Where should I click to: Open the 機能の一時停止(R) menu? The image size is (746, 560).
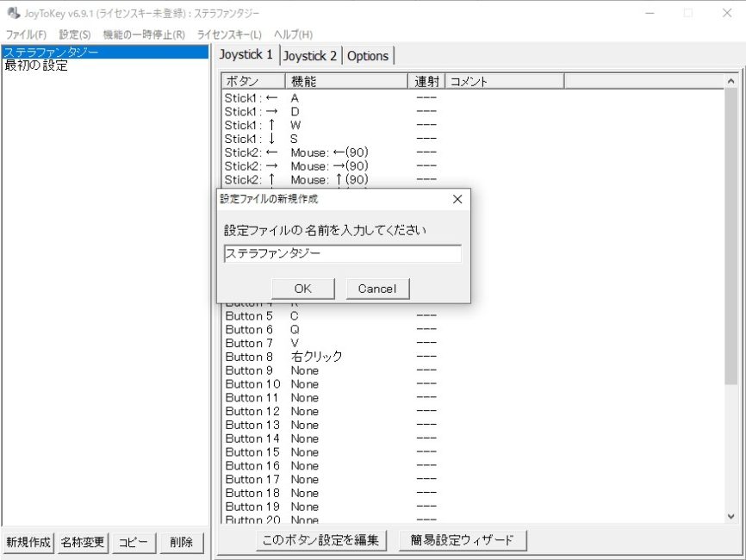[144, 34]
